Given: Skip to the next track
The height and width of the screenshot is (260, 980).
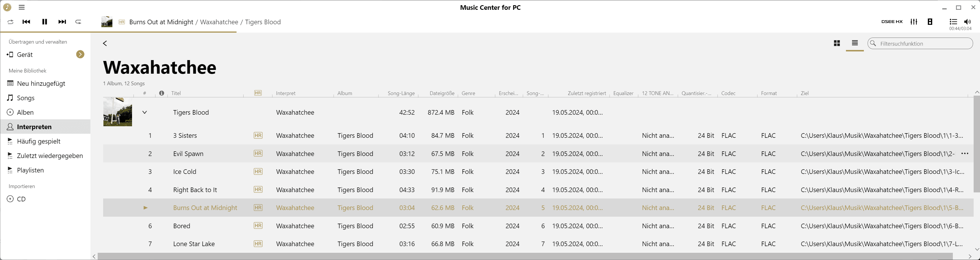Looking at the screenshot, I should point(62,22).
